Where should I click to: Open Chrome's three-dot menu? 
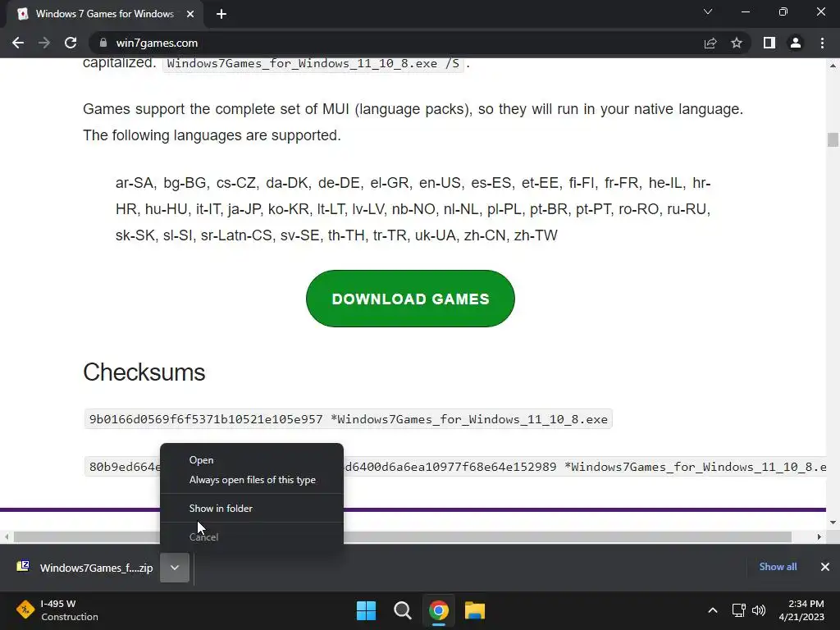click(x=822, y=43)
